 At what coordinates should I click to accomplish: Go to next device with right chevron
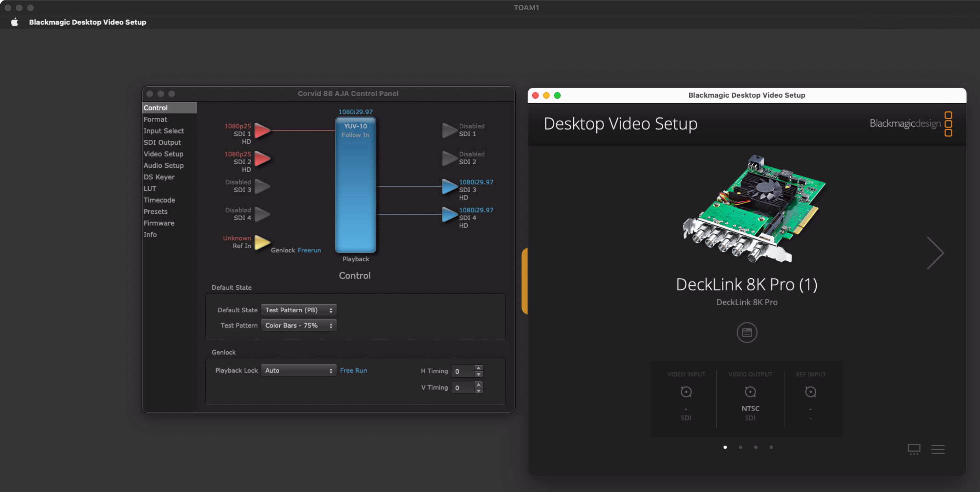click(935, 253)
